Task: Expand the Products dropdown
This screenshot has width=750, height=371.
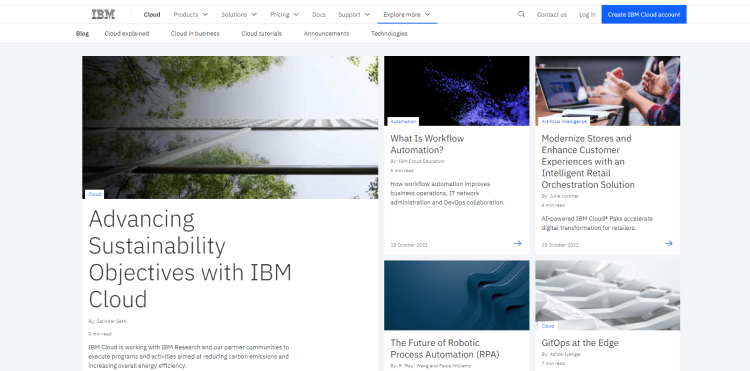Action: coord(190,14)
